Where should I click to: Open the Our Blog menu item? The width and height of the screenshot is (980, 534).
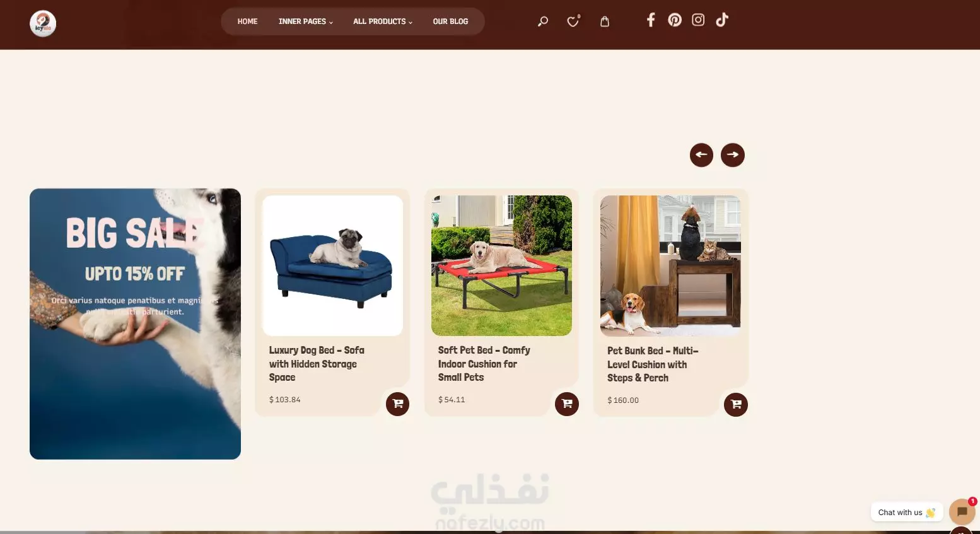450,21
